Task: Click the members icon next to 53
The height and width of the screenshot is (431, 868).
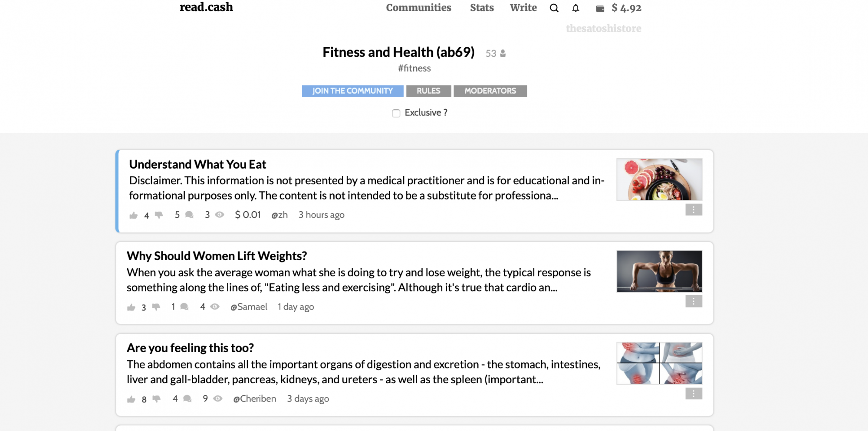Action: (503, 53)
